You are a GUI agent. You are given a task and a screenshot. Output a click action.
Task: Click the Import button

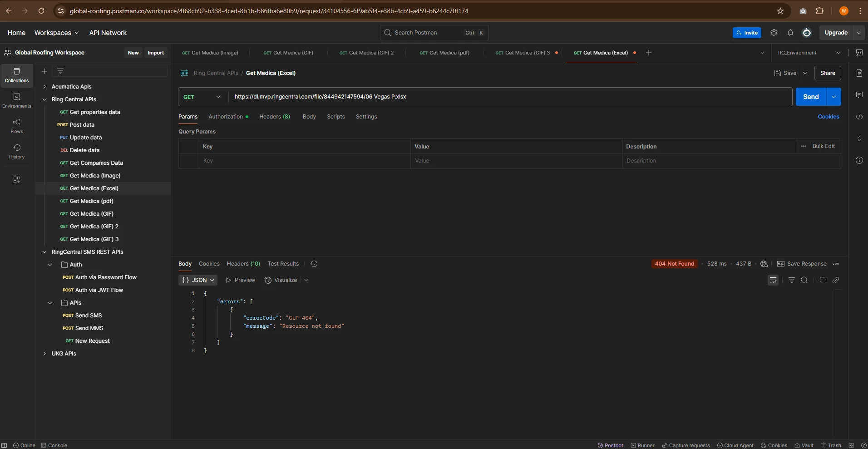[x=156, y=53]
